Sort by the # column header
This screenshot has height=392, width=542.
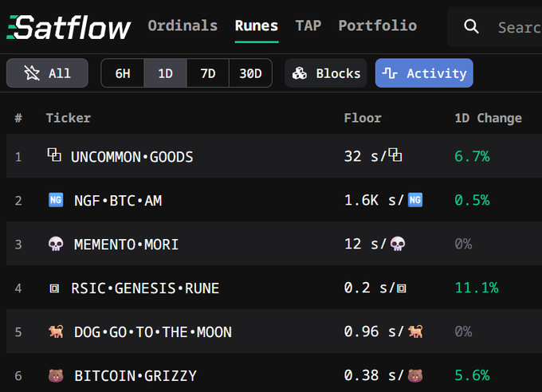[18, 118]
